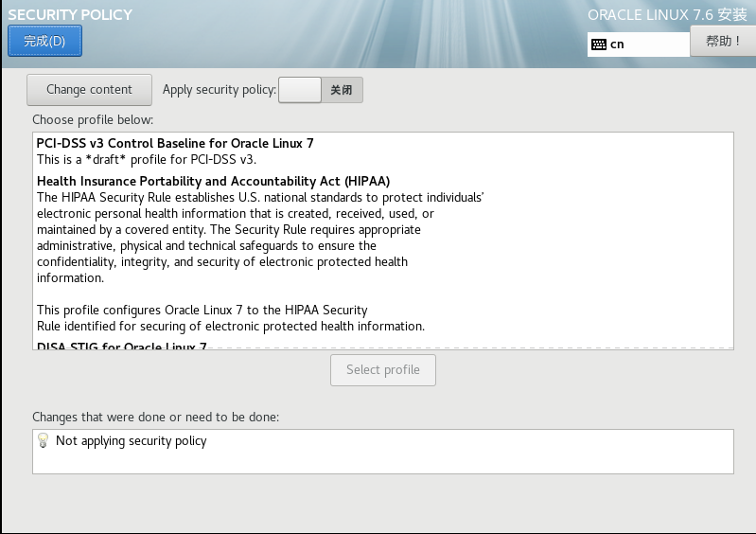
Task: Click the 关闭 state label on switch
Action: point(341,90)
